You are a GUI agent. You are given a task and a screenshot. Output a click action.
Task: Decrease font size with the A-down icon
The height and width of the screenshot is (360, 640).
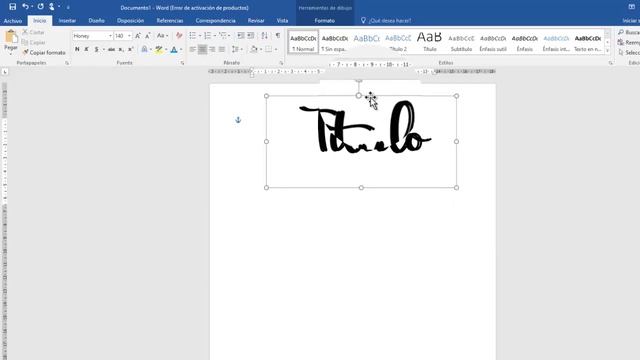click(148, 36)
